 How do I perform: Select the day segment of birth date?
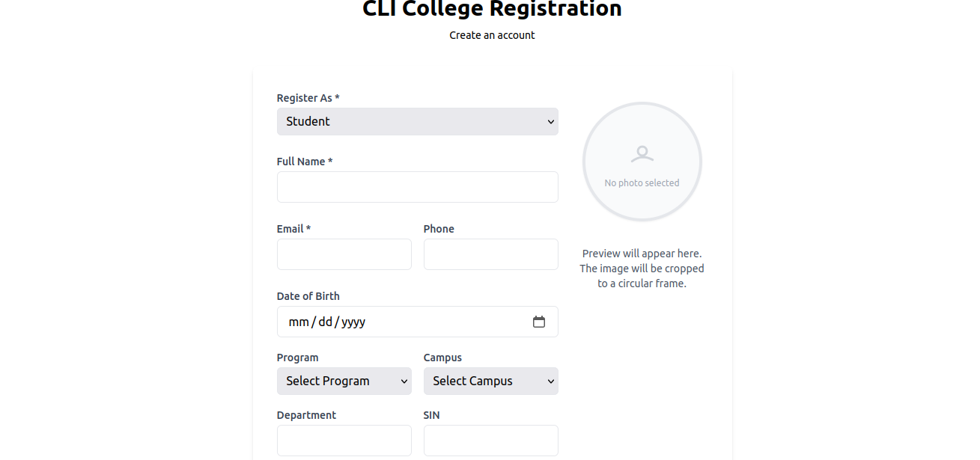point(325,322)
